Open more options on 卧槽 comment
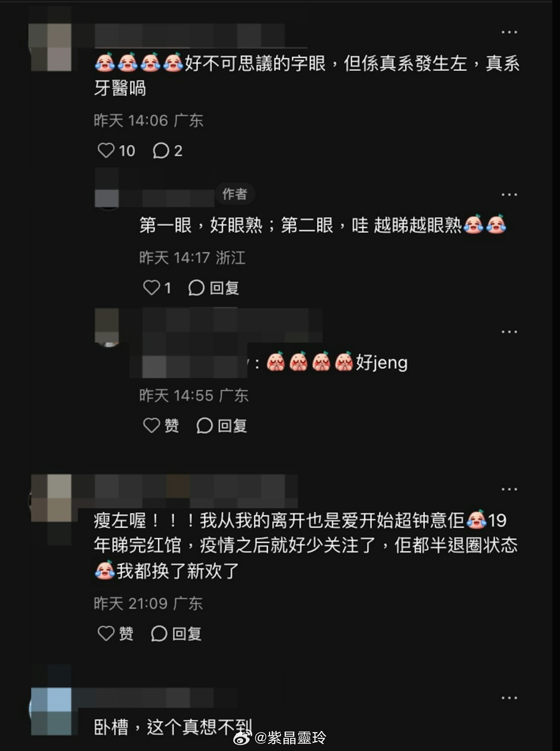560x751 pixels. click(509, 698)
